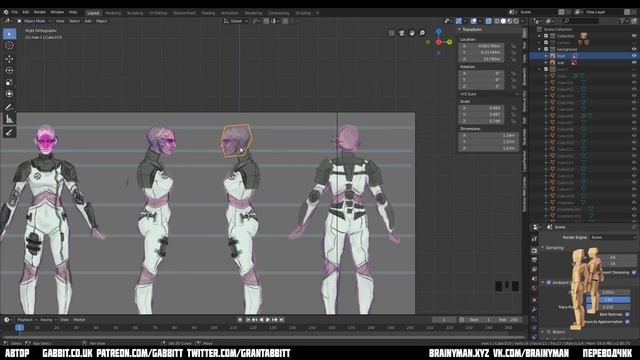The image size is (640, 360).
Task: Switch to the Sculpting workspace tab
Action: pos(135,13)
